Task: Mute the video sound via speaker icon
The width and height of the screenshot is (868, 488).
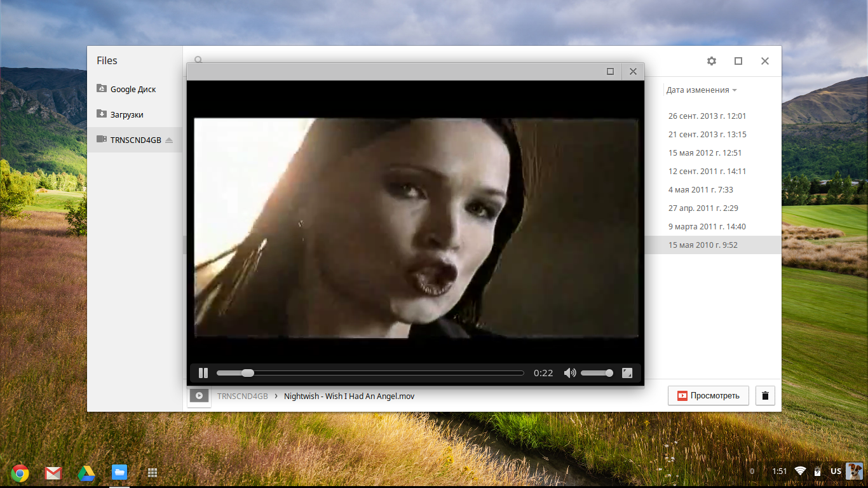Action: 570,373
